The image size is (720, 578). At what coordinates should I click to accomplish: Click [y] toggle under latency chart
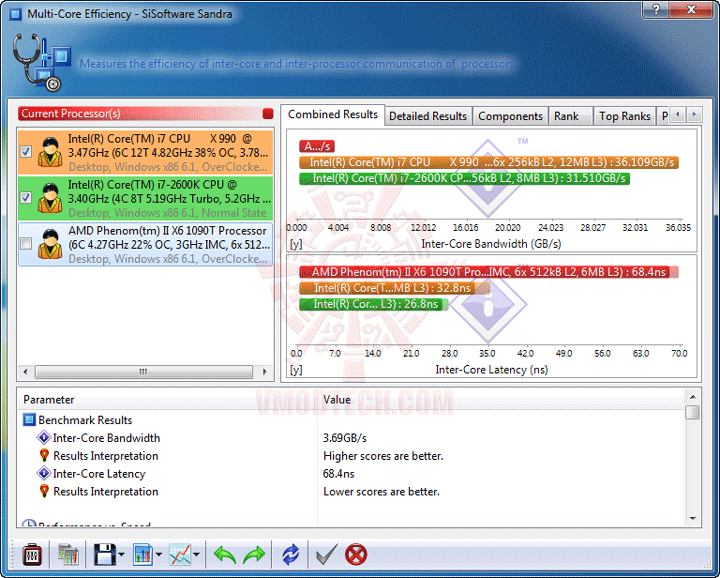(x=296, y=370)
